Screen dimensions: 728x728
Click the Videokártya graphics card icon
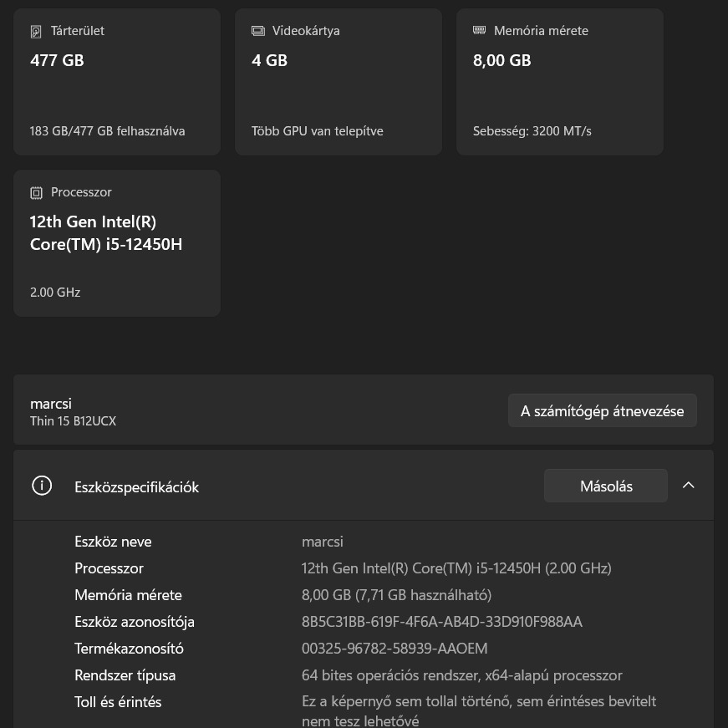[x=258, y=31]
